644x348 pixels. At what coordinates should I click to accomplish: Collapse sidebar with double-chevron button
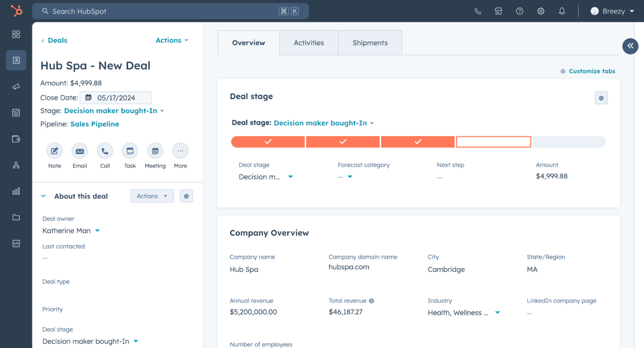(630, 46)
